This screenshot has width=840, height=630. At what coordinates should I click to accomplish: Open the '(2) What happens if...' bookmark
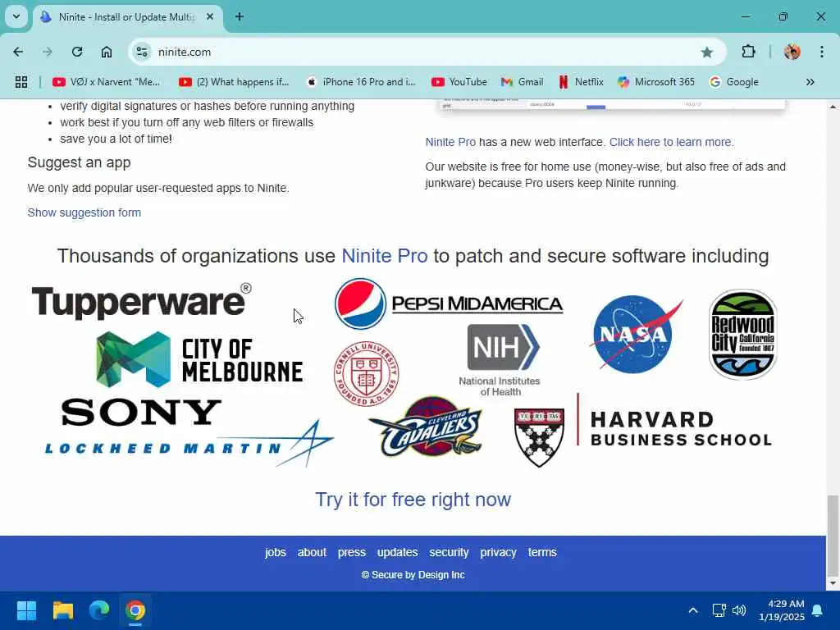pos(234,82)
